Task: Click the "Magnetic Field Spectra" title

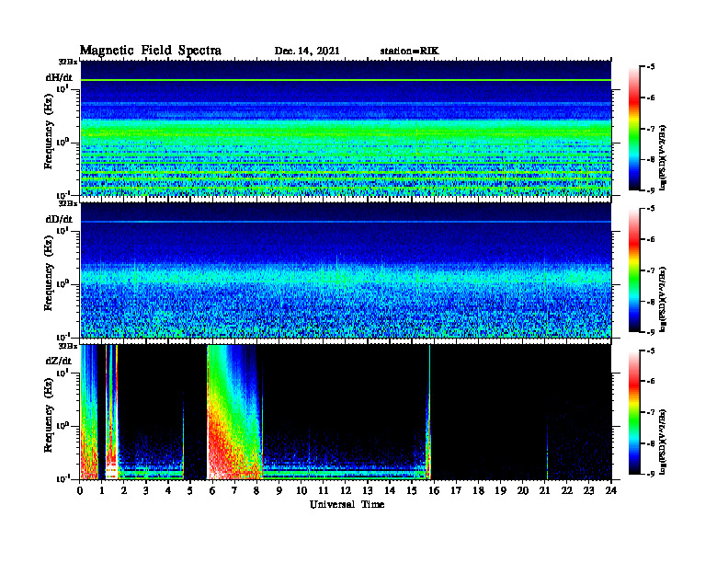Action: 151,51
